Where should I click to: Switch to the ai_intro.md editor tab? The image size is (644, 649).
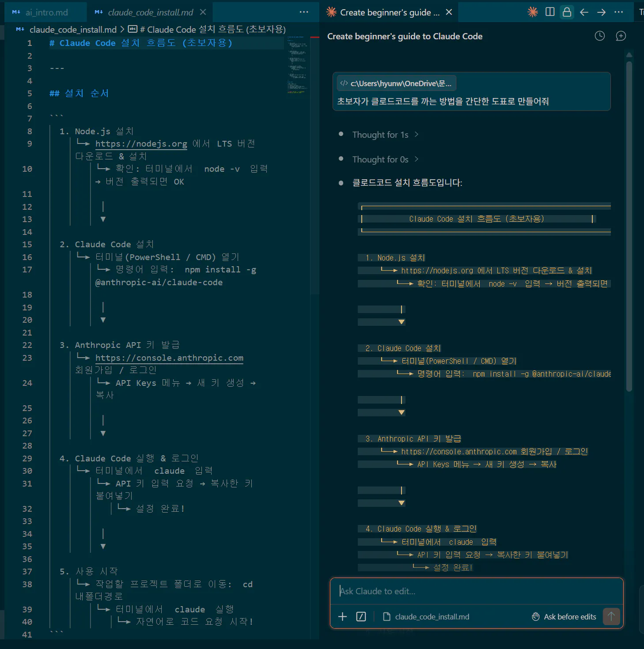point(46,12)
